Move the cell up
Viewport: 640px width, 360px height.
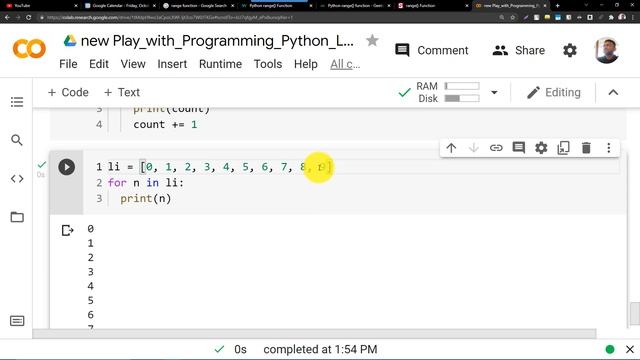(x=451, y=148)
